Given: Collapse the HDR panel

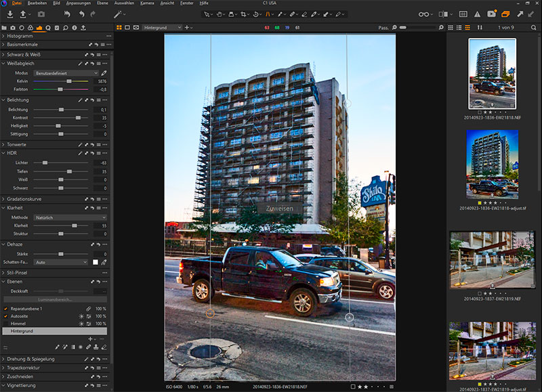Looking at the screenshot, I should pos(3,153).
